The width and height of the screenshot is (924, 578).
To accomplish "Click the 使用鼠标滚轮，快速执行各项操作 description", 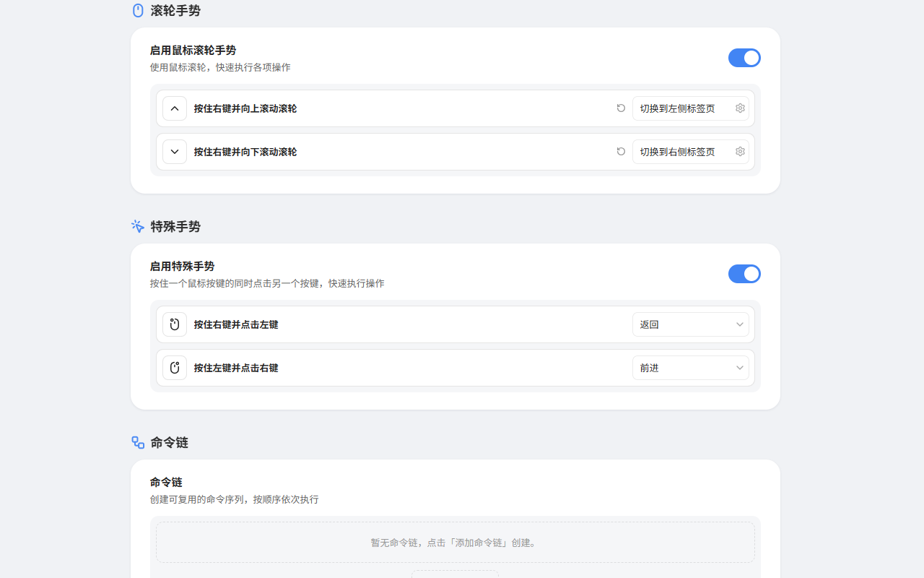I will [x=220, y=67].
